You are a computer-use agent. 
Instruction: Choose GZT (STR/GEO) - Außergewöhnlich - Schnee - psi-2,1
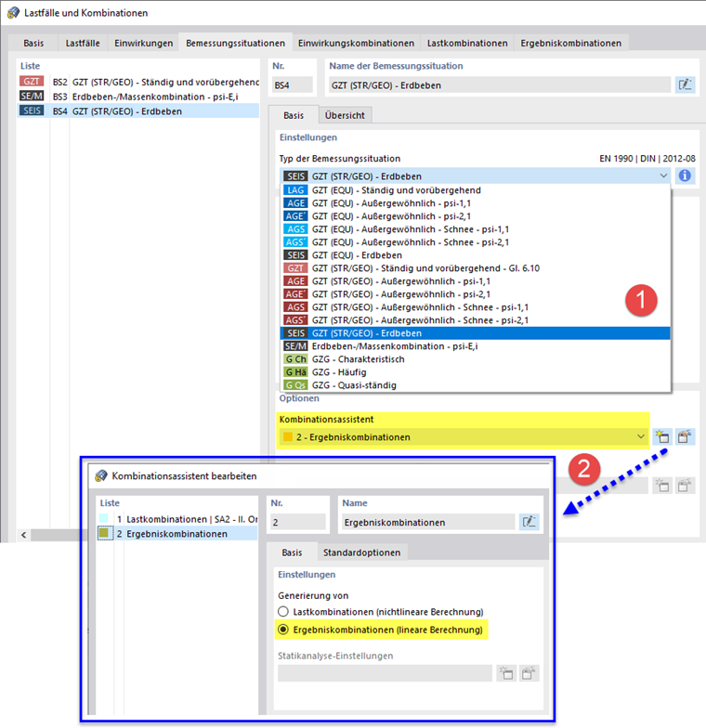pyautogui.click(x=476, y=319)
